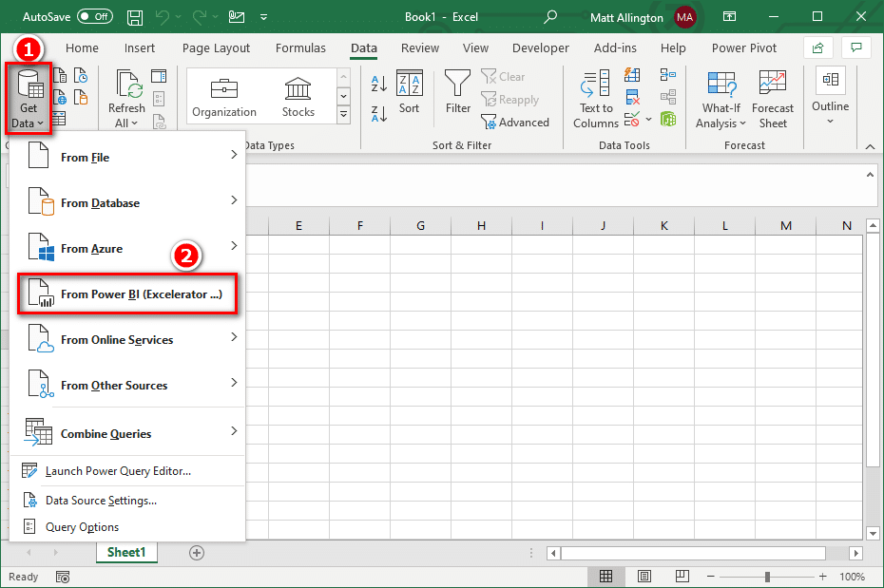Expand the From Azure submenu
The height and width of the screenshot is (588, 884).
[x=128, y=248]
